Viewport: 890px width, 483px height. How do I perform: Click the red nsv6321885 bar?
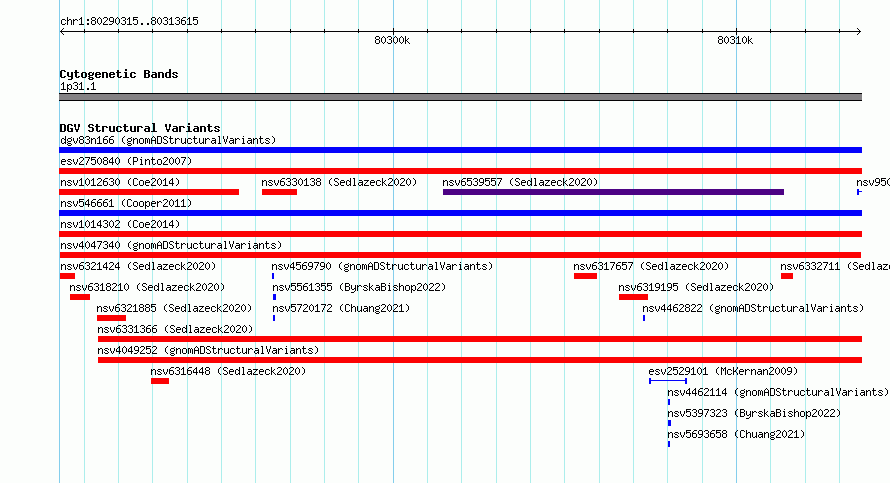[111, 318]
